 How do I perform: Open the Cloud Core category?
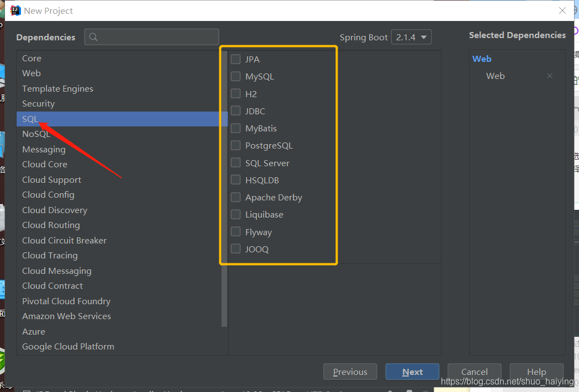pos(122,165)
